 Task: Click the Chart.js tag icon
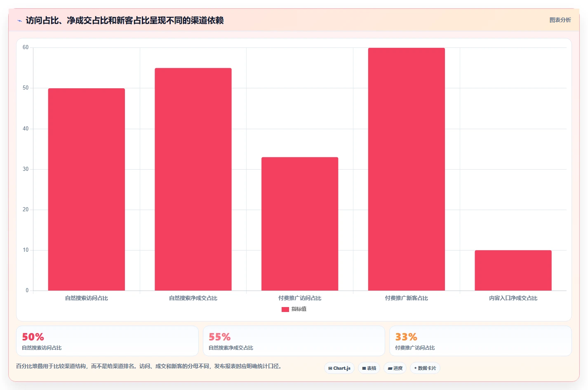[330, 368]
